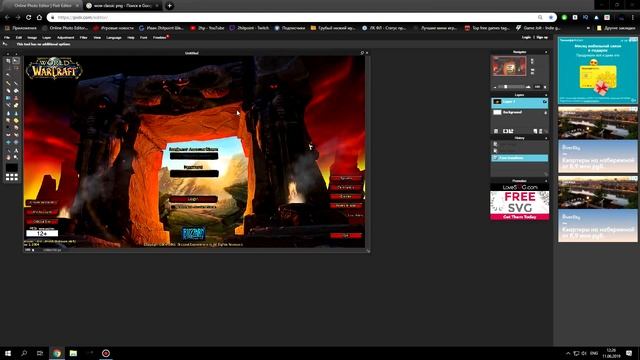Expand the bookmarks bar overflow chevron
The height and width of the screenshot is (360, 640).
coord(588,28)
